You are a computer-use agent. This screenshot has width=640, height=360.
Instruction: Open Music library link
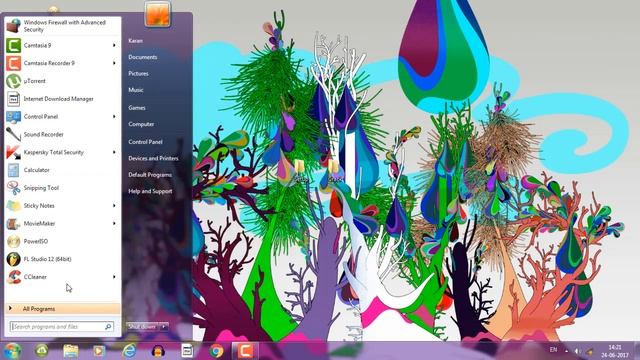point(136,90)
